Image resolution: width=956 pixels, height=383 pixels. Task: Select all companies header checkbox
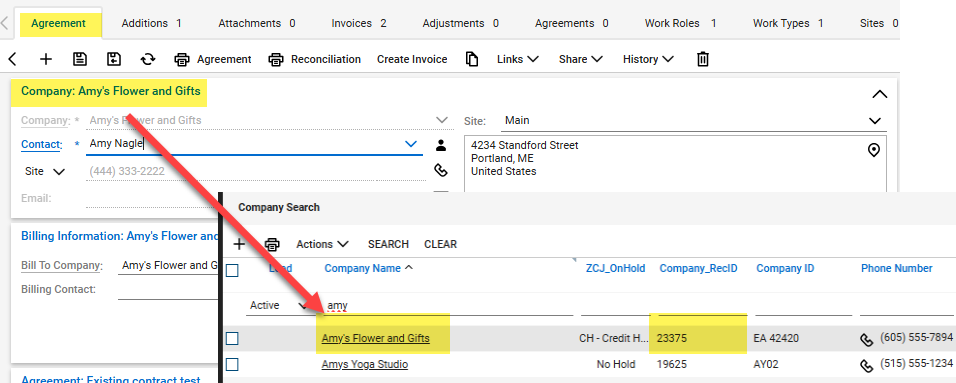232,271
